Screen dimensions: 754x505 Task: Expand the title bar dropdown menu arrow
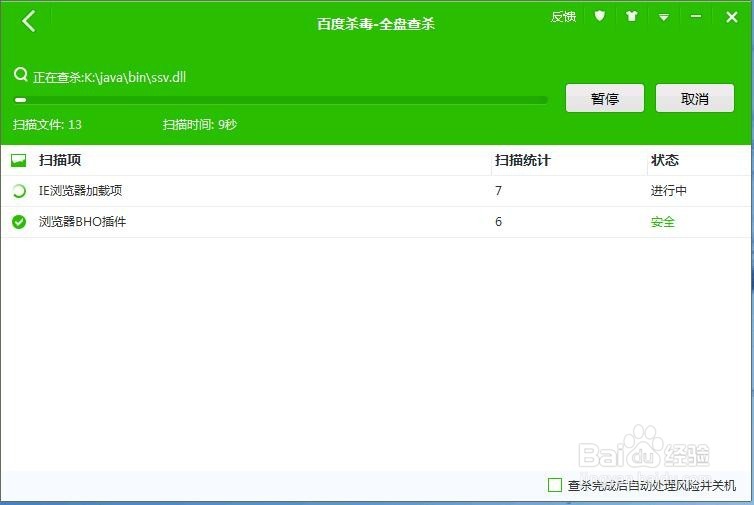click(664, 17)
